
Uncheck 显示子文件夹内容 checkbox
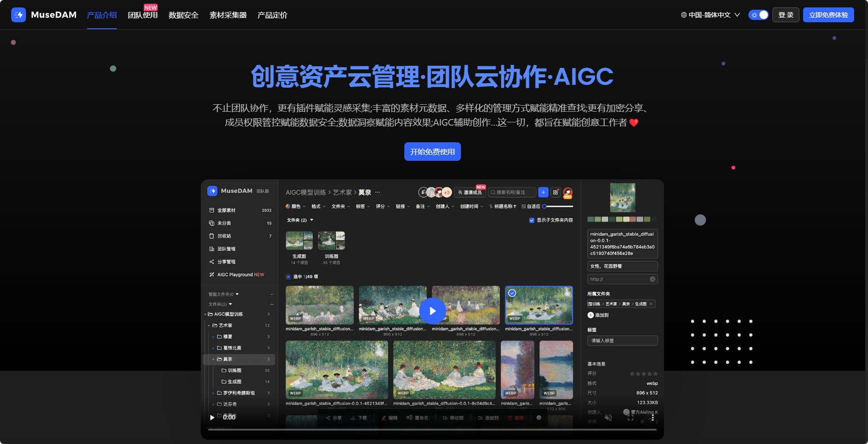[x=532, y=220]
